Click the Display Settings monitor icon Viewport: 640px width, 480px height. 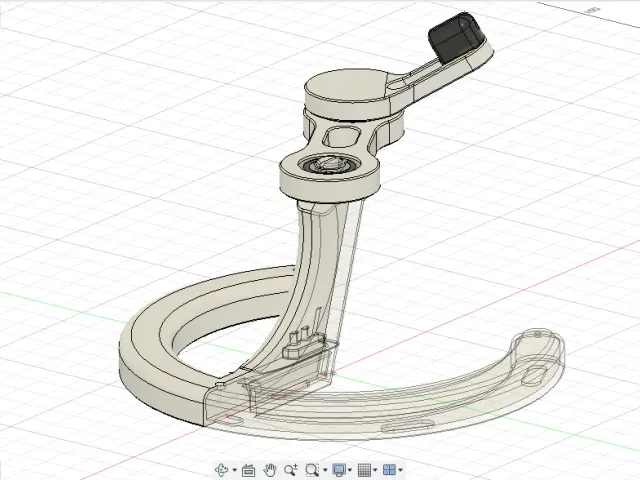pos(339,470)
